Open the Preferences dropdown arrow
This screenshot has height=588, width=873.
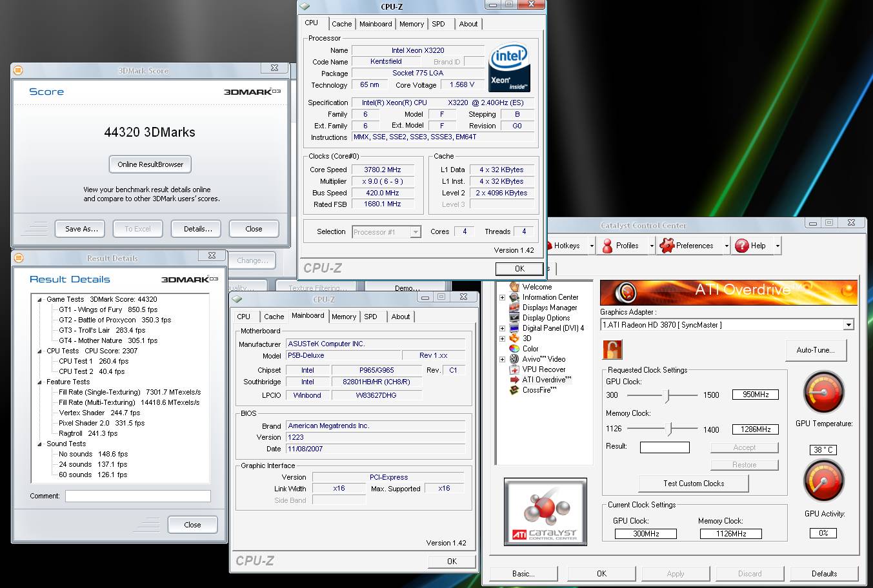click(727, 246)
